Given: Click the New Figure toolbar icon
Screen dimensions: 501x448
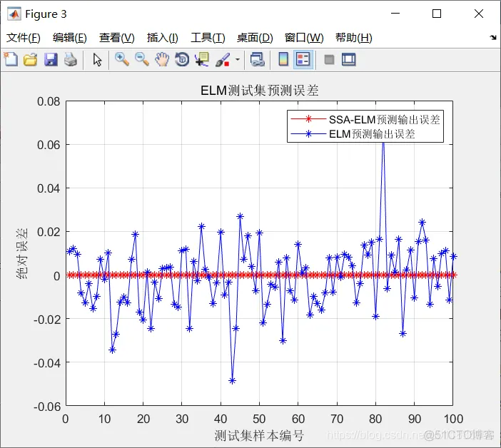Looking at the screenshot, I should coord(11,59).
